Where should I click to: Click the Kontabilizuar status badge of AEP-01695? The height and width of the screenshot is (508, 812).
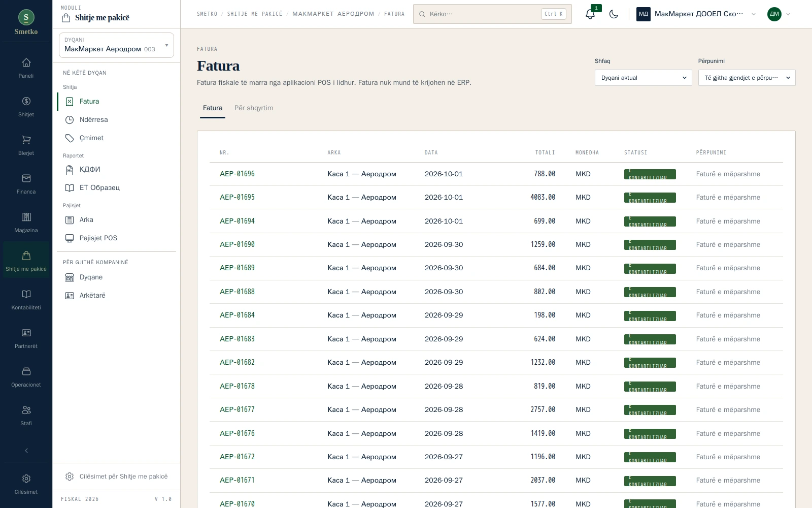coord(650,198)
